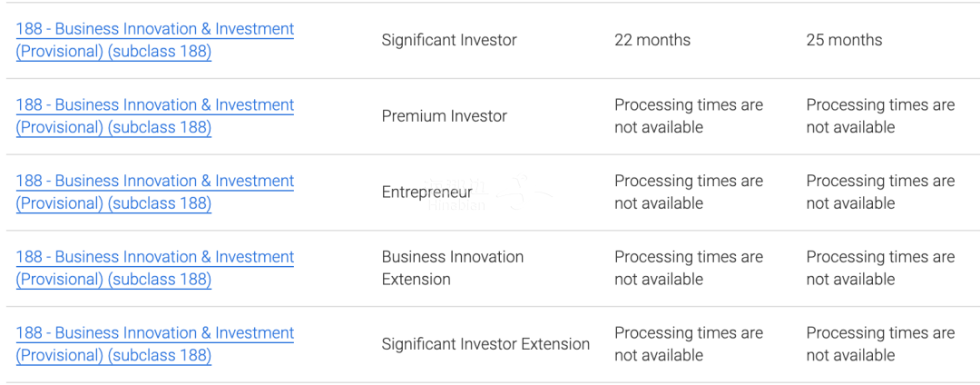Viewport: 980px width, 385px height.
Task: Open the subclass 188 link for Significant Investor Extension
Action: point(154,344)
